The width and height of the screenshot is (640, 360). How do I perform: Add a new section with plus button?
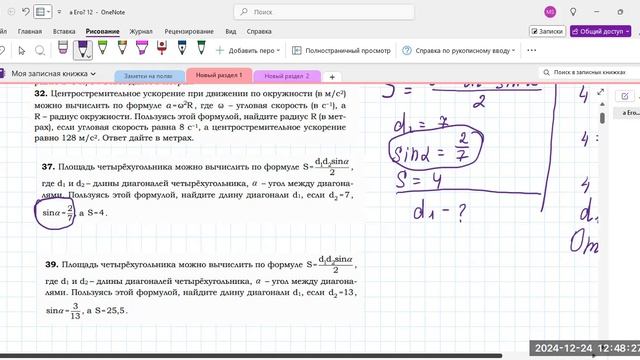pyautogui.click(x=332, y=77)
